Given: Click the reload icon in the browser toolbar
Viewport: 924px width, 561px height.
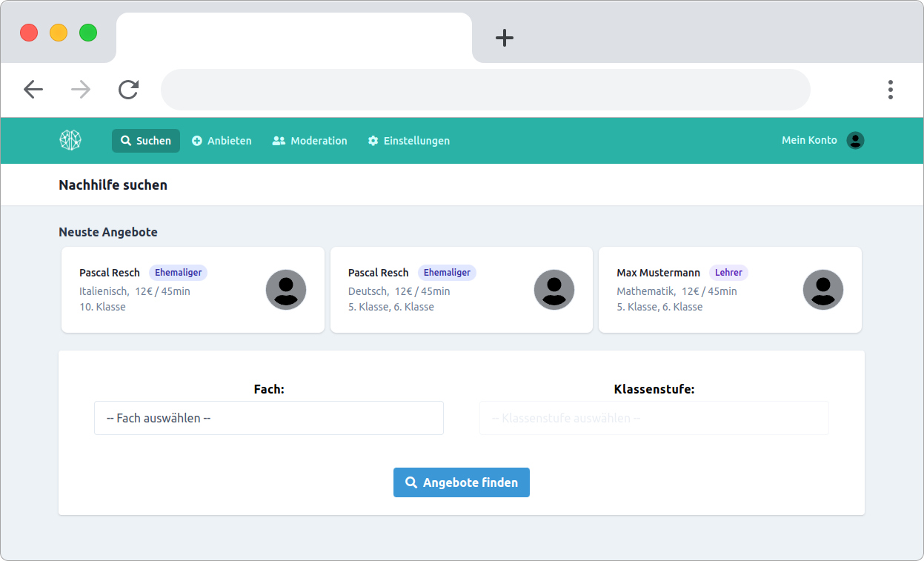Looking at the screenshot, I should [127, 89].
